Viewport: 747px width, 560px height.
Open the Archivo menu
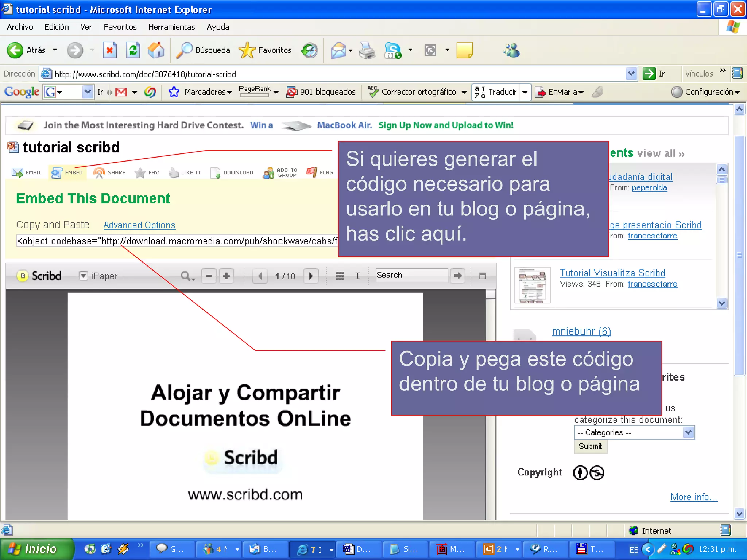pos(20,27)
